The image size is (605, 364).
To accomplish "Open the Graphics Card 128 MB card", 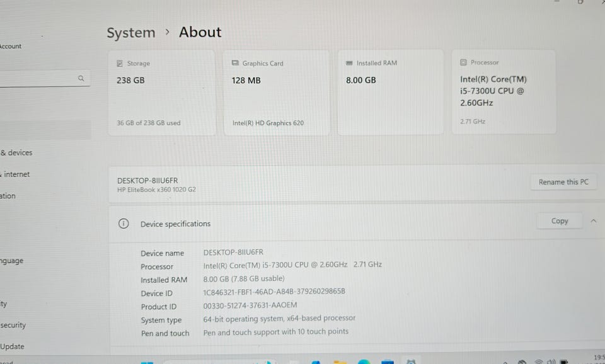I will [276, 93].
